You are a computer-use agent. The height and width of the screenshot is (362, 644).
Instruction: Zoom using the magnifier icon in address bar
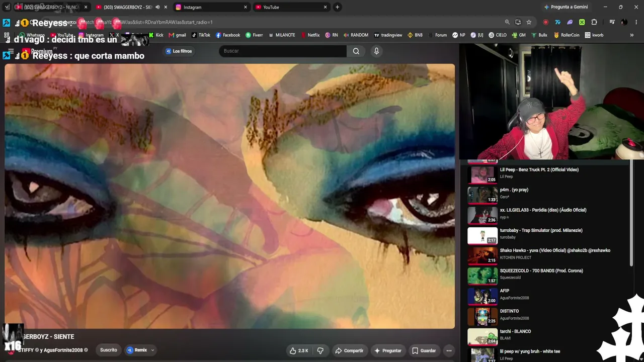pyautogui.click(x=507, y=22)
